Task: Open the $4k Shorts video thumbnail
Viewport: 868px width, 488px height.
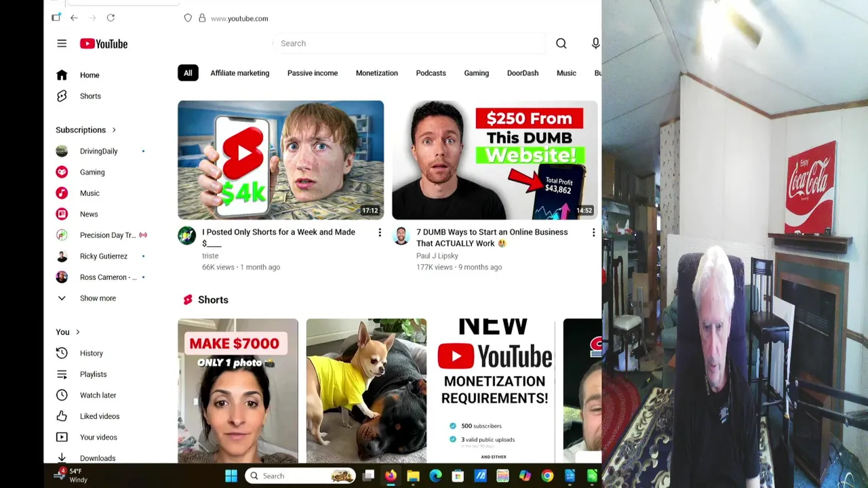Action: pos(281,160)
